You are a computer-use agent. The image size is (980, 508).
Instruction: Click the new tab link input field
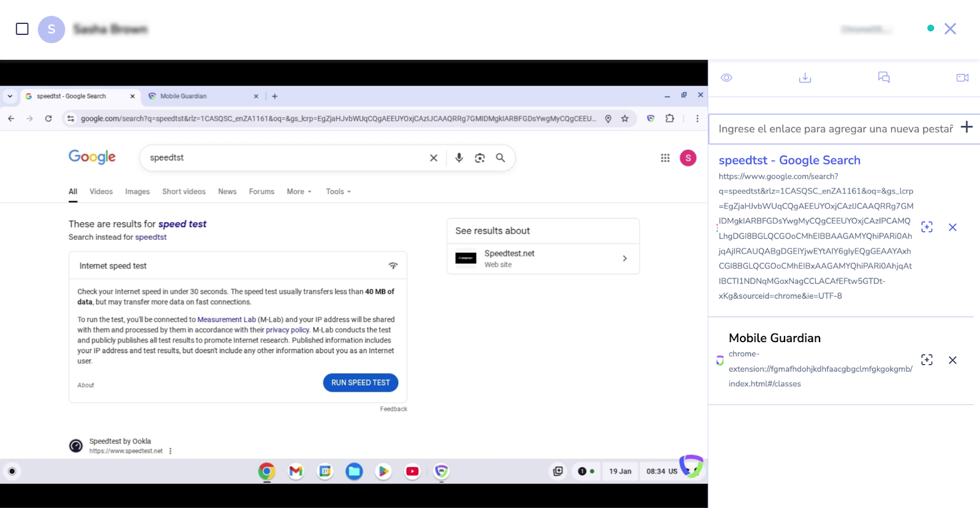click(x=835, y=129)
